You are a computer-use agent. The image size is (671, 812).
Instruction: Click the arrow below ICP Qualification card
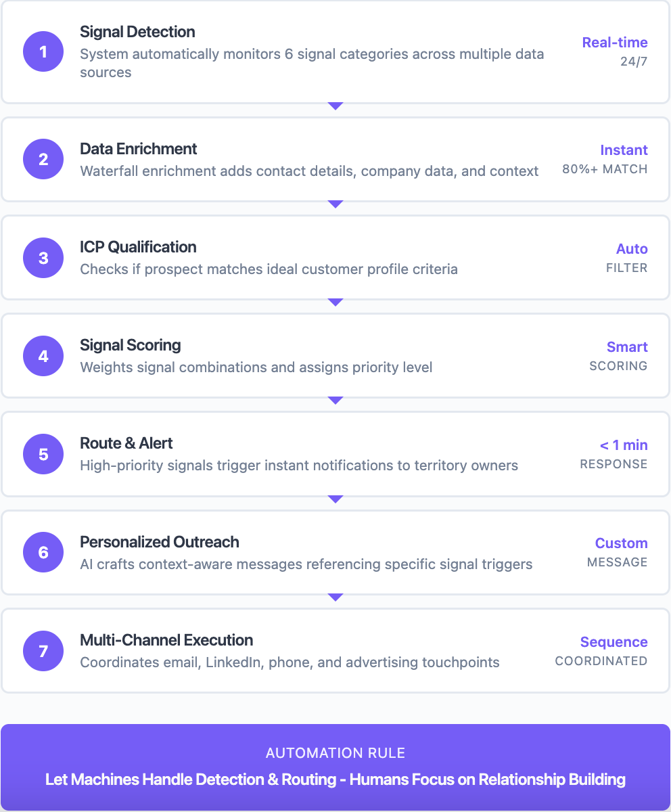click(335, 302)
